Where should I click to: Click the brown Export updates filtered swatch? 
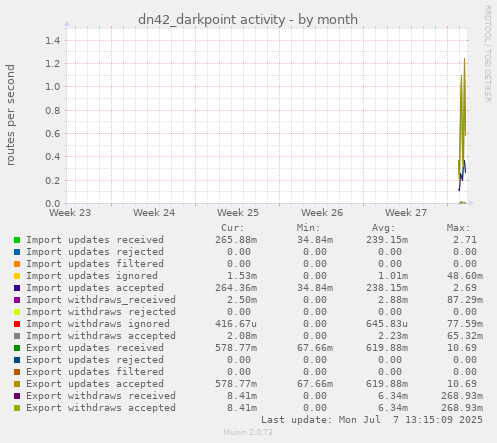(x=17, y=372)
